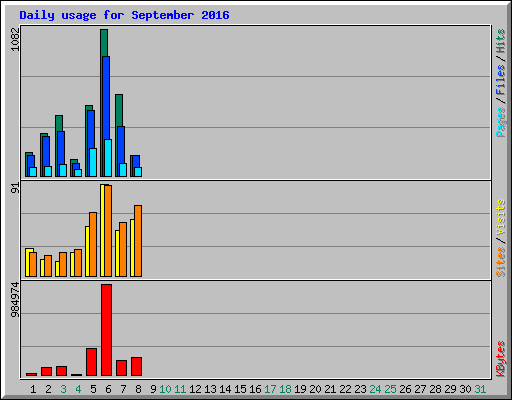The width and height of the screenshot is (512, 400).
Task: Click the red KBytes bar for day 6
Action: pyautogui.click(x=106, y=330)
